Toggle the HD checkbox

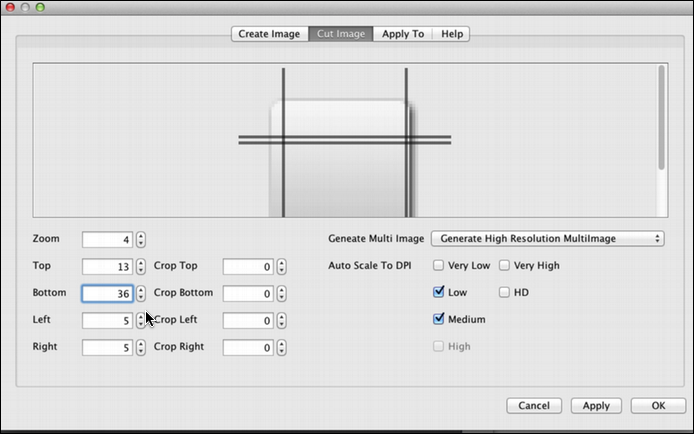[x=504, y=292]
